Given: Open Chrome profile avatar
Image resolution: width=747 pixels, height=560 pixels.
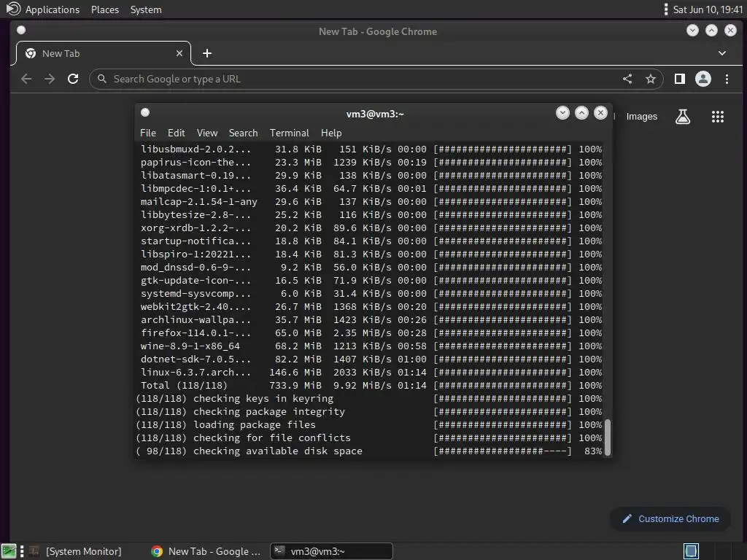Looking at the screenshot, I should (x=703, y=79).
